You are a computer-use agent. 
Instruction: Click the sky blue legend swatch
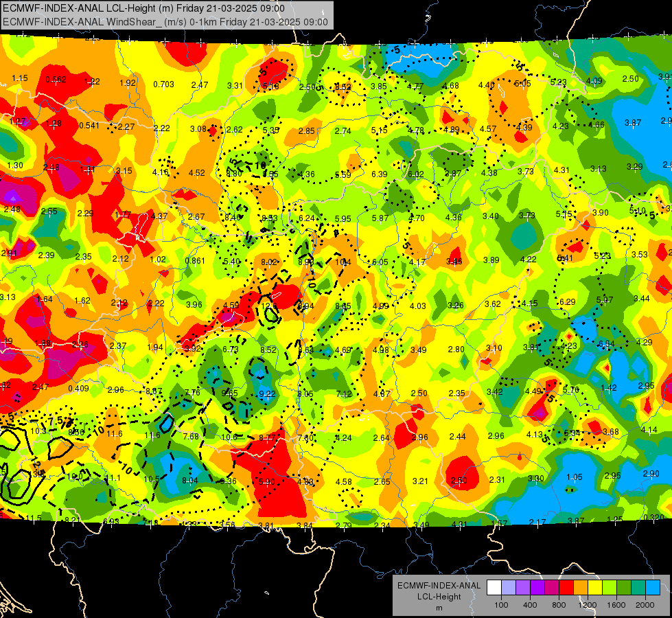pyautogui.click(x=653, y=588)
